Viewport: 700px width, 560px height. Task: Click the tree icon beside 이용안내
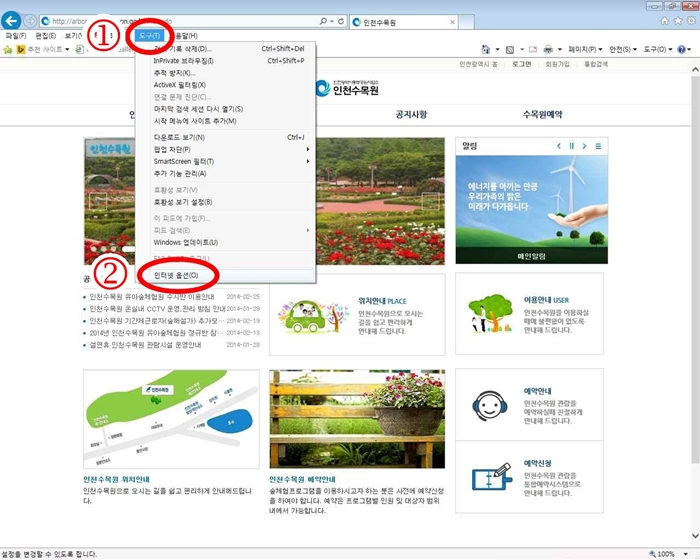tap(489, 313)
